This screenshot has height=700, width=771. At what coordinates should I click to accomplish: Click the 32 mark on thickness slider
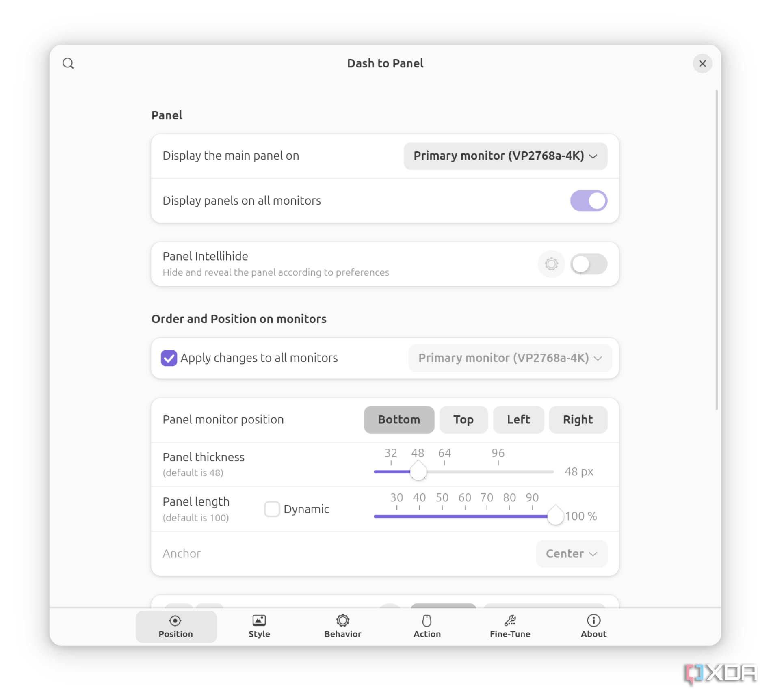(390, 453)
